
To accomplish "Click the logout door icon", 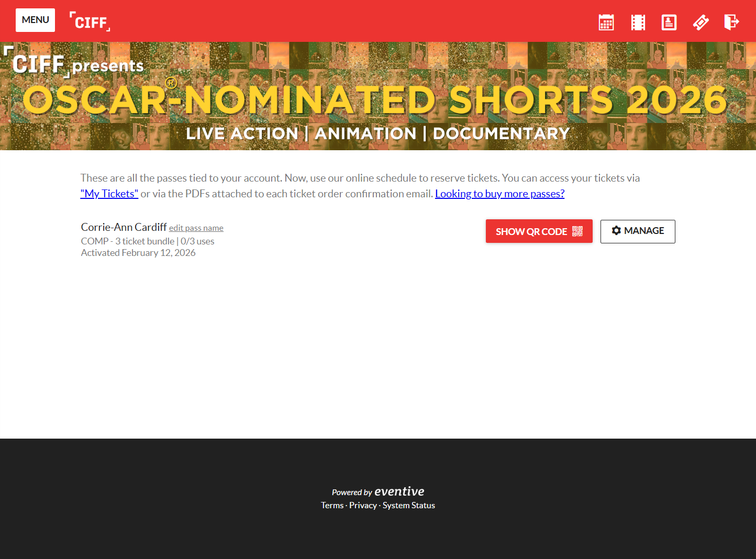I will click(732, 22).
